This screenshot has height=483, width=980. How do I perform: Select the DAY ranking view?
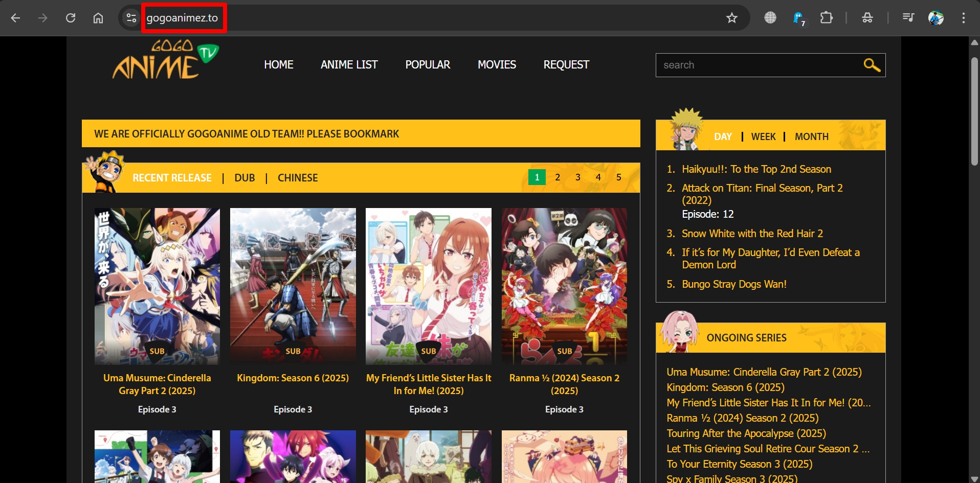[x=723, y=136]
